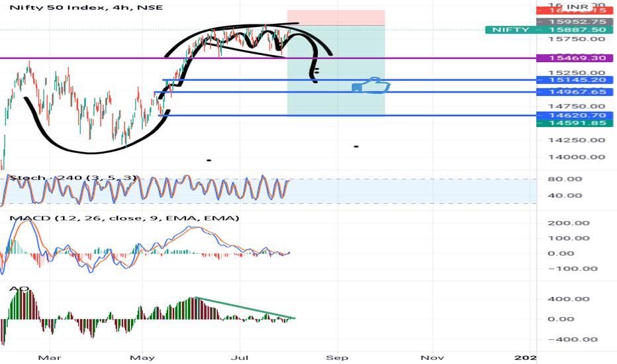Viewport: 617px width, 364px height.
Task: Click the 40.00 level on Stoch scale
Action: (565, 196)
